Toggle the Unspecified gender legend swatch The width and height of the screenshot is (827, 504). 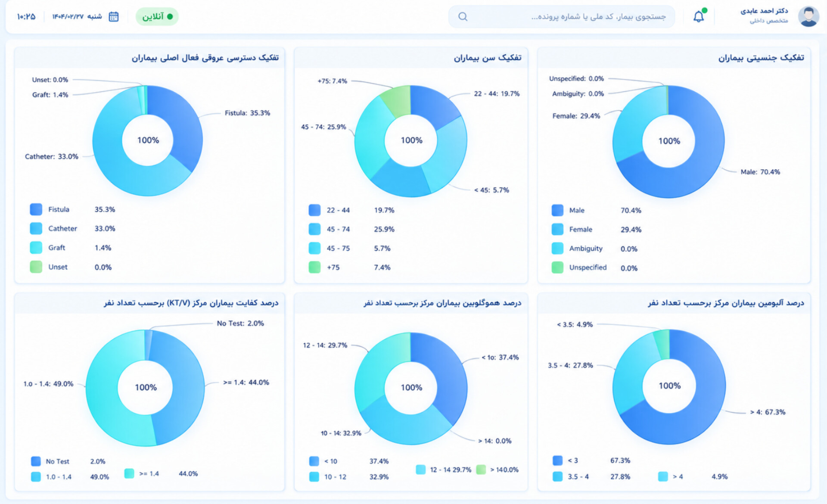click(557, 268)
